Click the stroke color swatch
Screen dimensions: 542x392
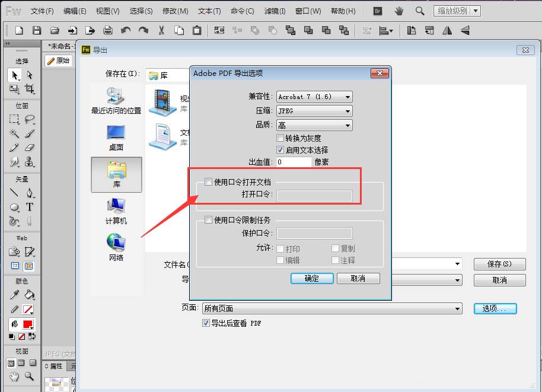click(x=28, y=309)
